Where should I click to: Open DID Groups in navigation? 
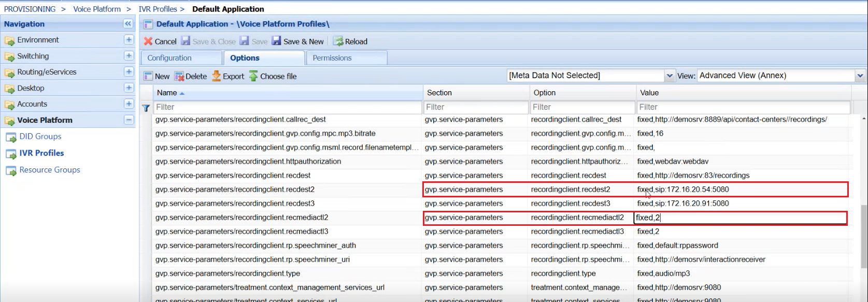(40, 137)
